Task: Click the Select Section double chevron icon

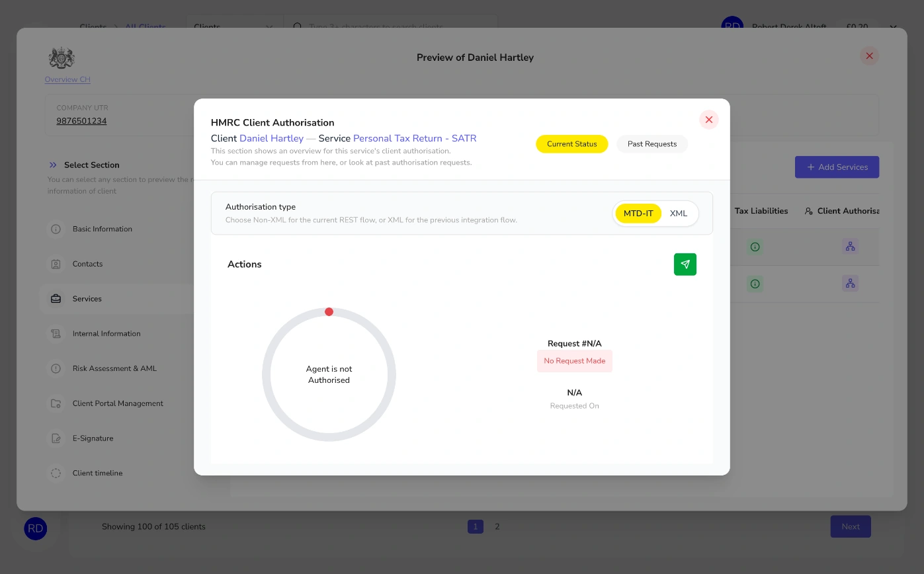Action: pyautogui.click(x=53, y=165)
